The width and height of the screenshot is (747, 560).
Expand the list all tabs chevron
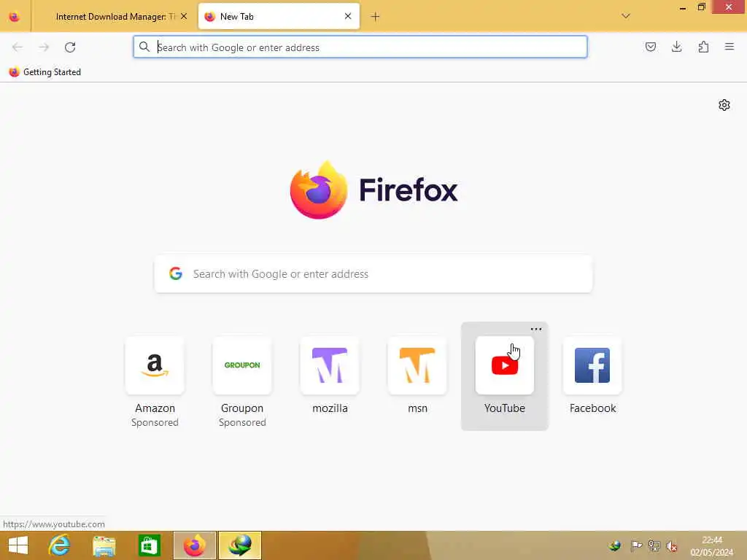(x=626, y=16)
